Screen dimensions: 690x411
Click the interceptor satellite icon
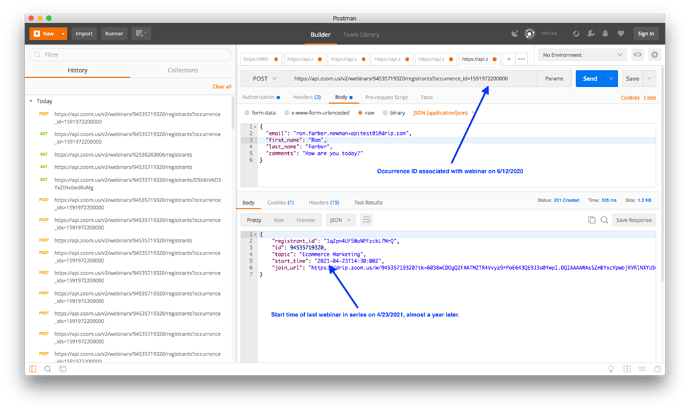point(514,33)
